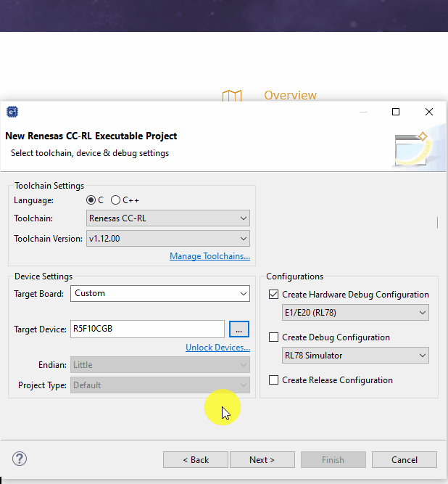Image resolution: width=448 pixels, height=484 pixels.
Task: Enable Create Debug Configuration checkbox
Action: (273, 337)
